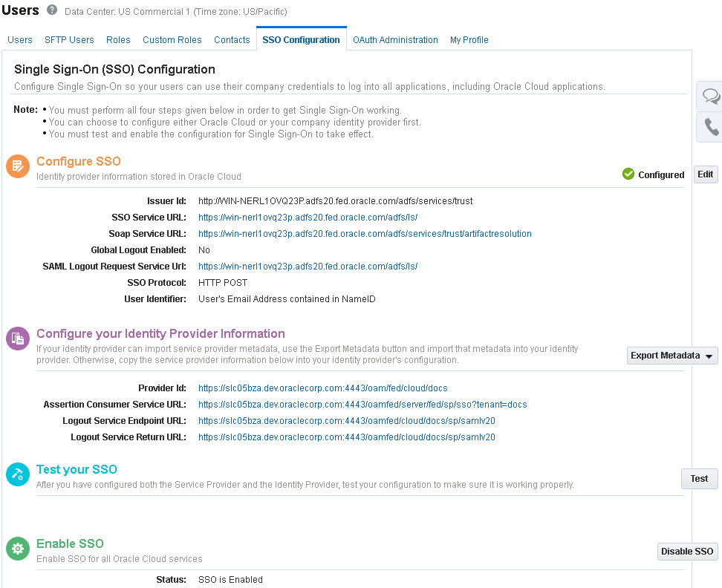Open the My Profile tab
722x588 pixels.
tap(469, 39)
